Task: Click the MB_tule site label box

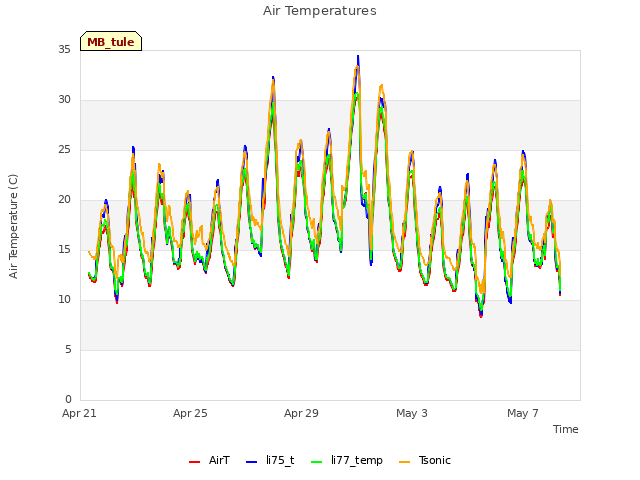Action: [x=111, y=41]
